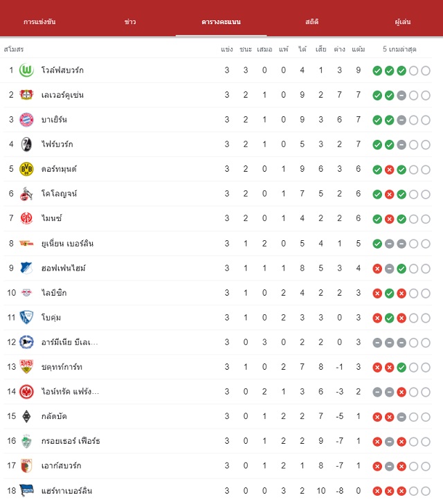Screen dimensions: 443x504
Task: Click the Eintracht Frankfurt eagle logo
Action: (x=26, y=392)
